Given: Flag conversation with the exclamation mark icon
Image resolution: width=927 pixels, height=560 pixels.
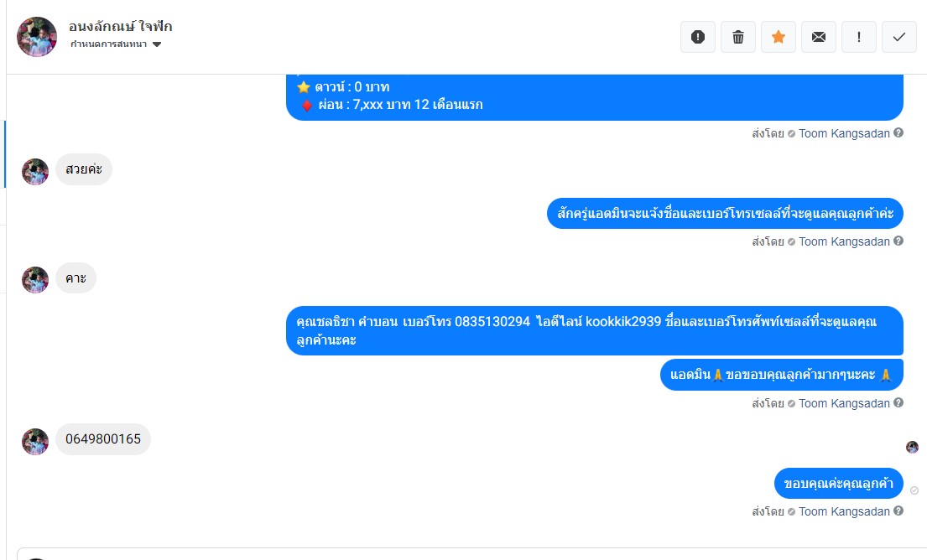Looking at the screenshot, I should click(x=858, y=37).
